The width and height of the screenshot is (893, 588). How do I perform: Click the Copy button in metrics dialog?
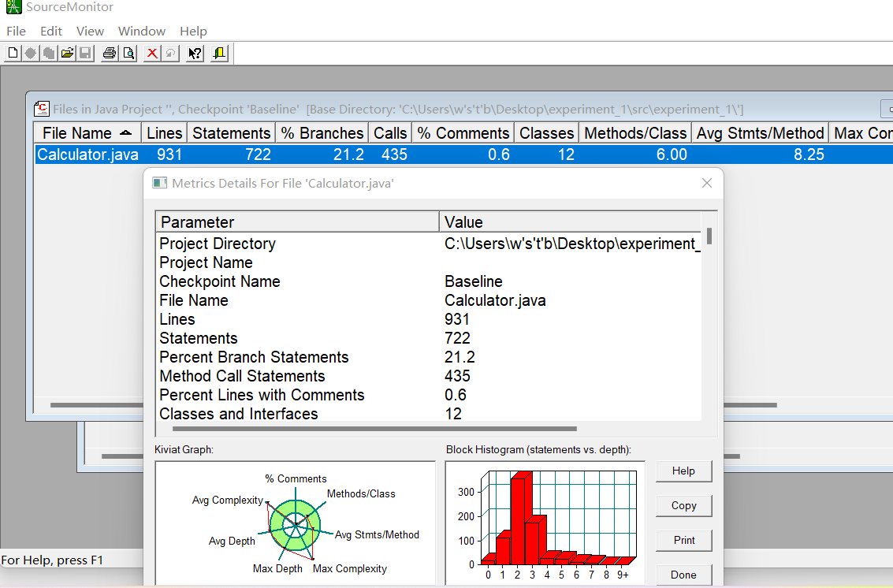tap(683, 505)
